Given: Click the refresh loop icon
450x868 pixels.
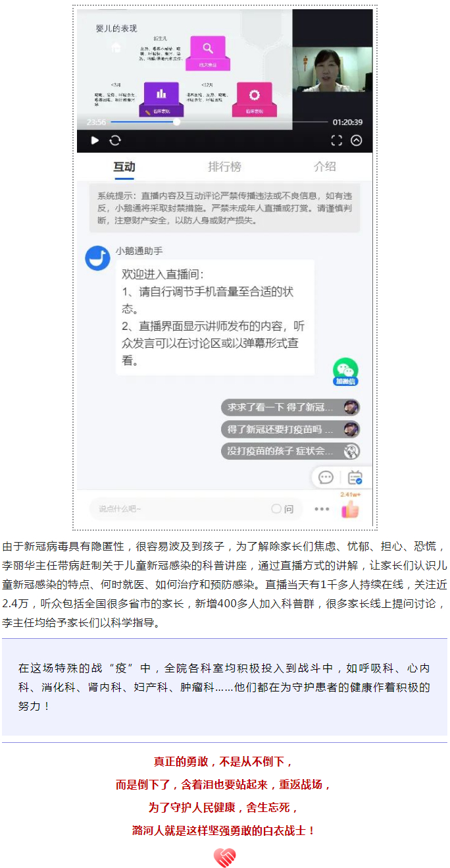Looking at the screenshot, I should [x=115, y=140].
